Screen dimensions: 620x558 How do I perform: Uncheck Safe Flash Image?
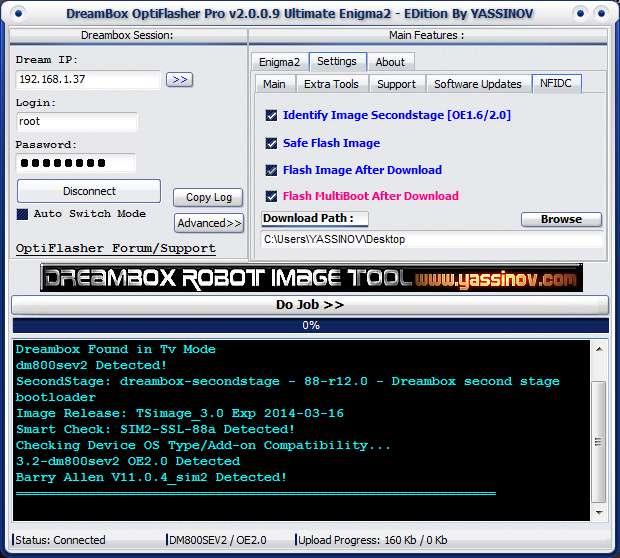pos(271,143)
